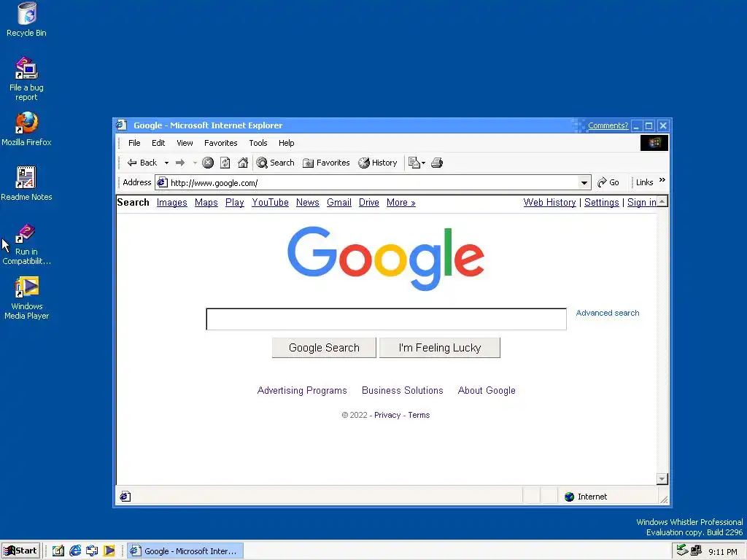Open Windows Media Player from Quick Launch
The image size is (747, 560).
[109, 551]
